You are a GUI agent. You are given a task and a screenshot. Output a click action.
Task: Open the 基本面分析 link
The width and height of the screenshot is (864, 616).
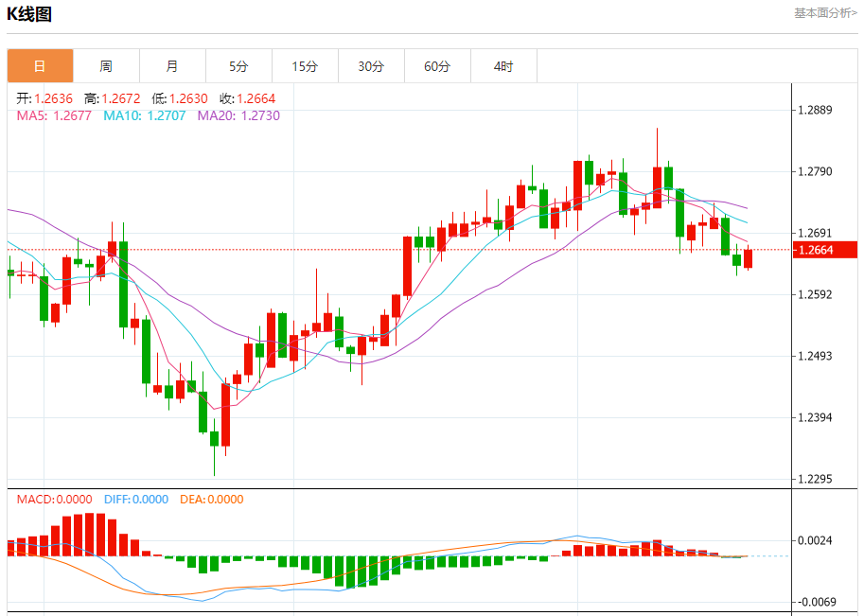click(825, 12)
